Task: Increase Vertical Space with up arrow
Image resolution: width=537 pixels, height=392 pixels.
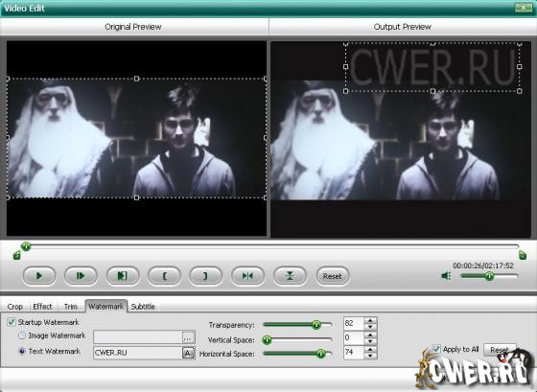Action: (x=370, y=334)
